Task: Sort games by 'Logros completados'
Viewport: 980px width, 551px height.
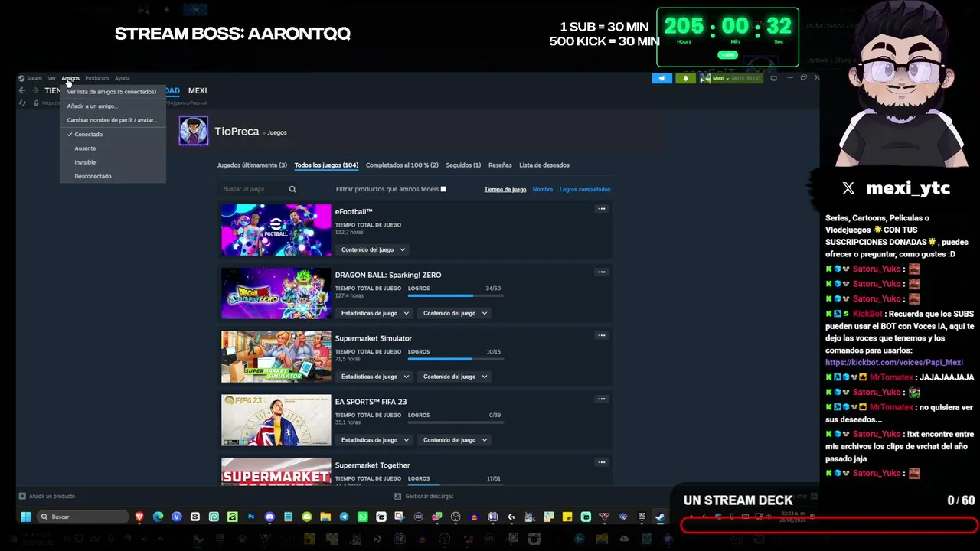Action: [x=585, y=189]
